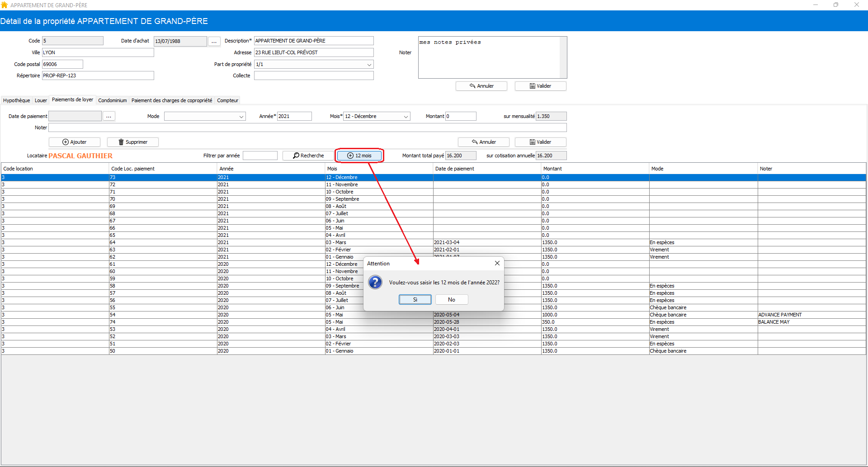
Task: Close the Attention dialog with the X
Action: 497,263
